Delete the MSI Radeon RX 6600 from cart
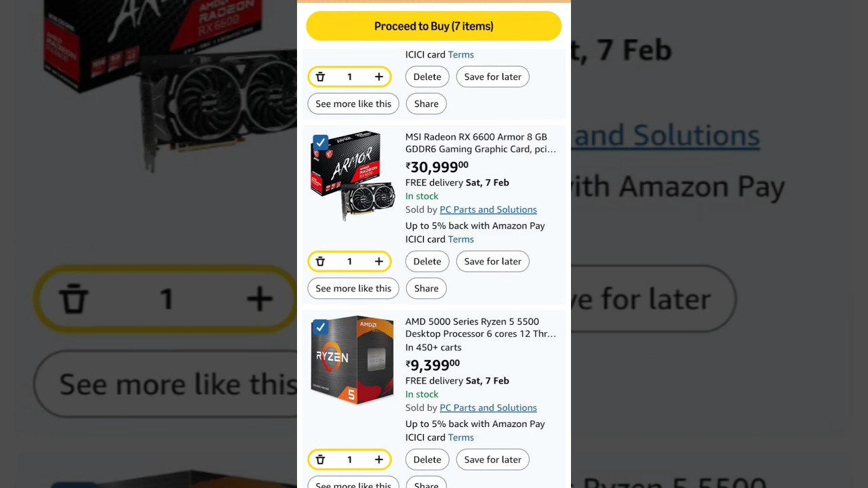 (x=427, y=262)
